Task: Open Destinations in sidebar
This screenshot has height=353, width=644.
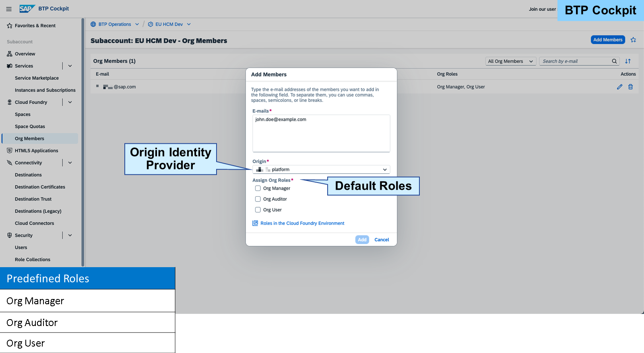Action: tap(28, 175)
